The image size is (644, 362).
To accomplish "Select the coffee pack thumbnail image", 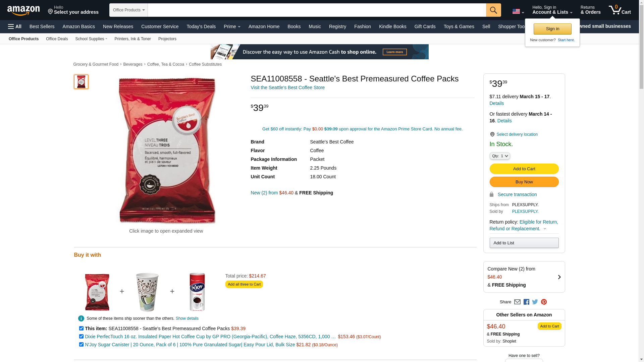I will tap(81, 82).
